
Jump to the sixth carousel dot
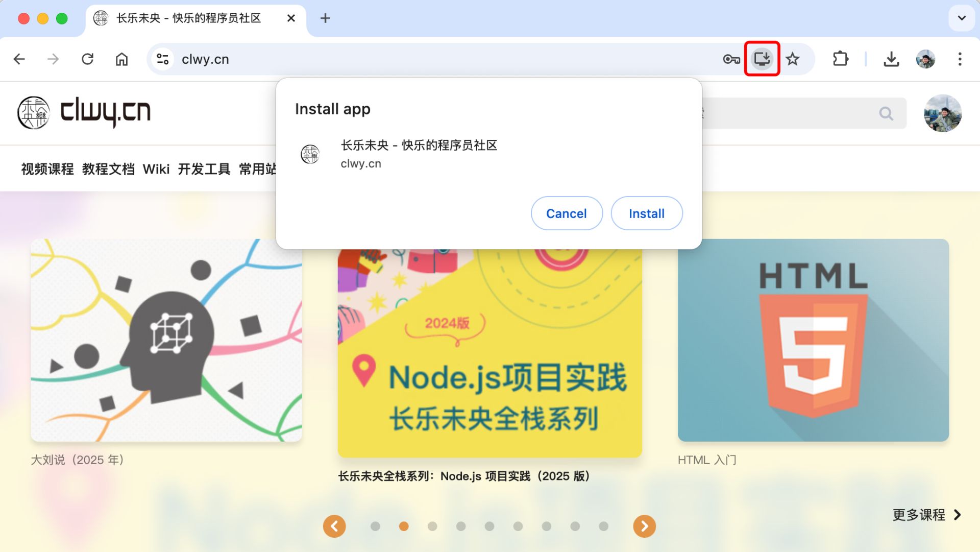[518, 526]
